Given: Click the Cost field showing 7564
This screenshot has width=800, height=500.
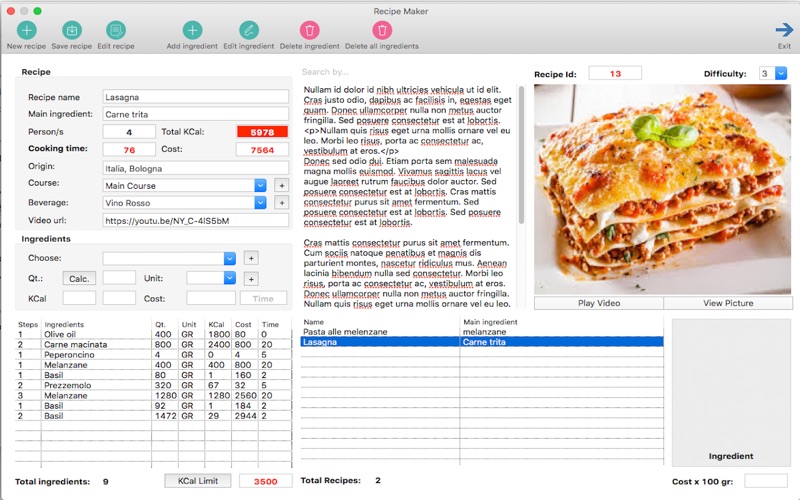Looking at the screenshot, I should click(x=262, y=149).
